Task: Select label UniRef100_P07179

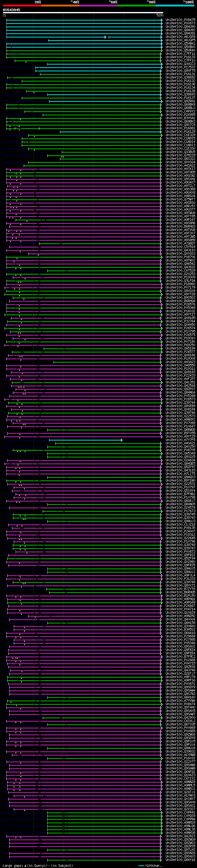Action: coord(180,287)
